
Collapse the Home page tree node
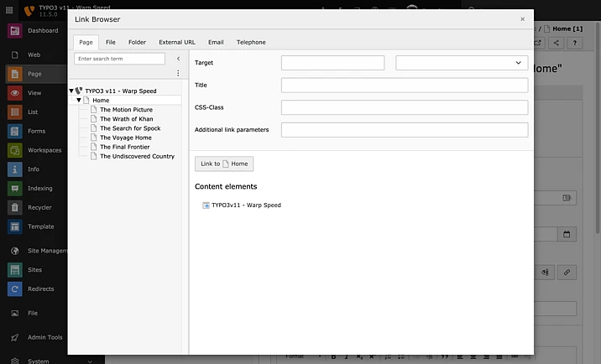tap(79, 100)
